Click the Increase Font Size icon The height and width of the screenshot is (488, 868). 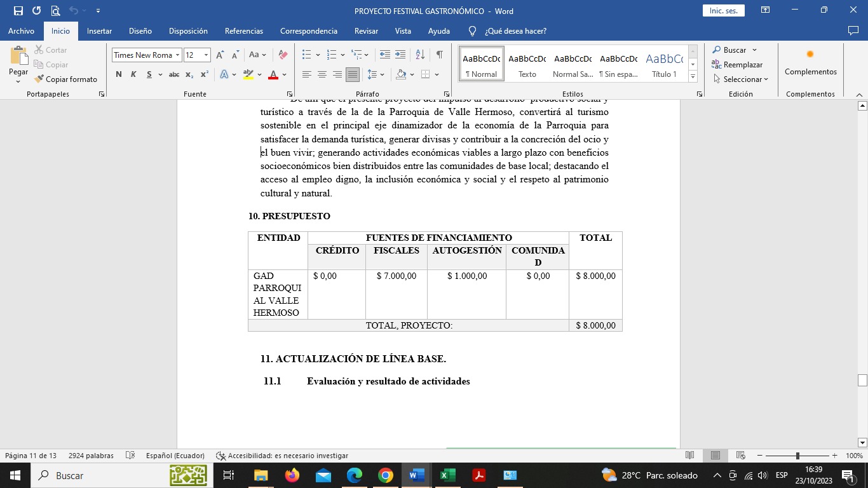click(220, 55)
